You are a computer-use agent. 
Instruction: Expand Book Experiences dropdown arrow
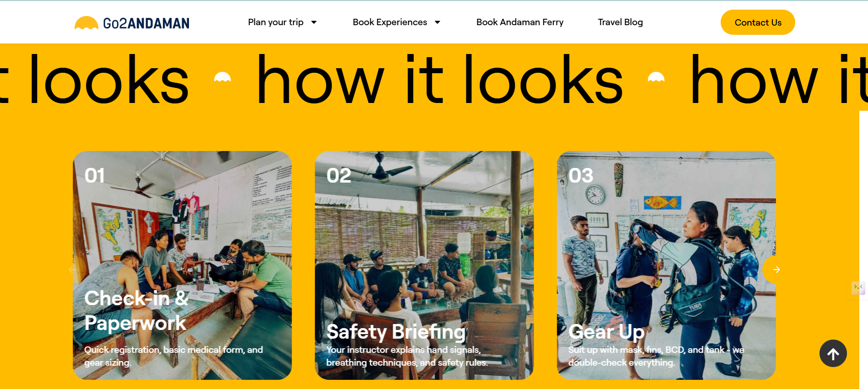click(x=437, y=22)
